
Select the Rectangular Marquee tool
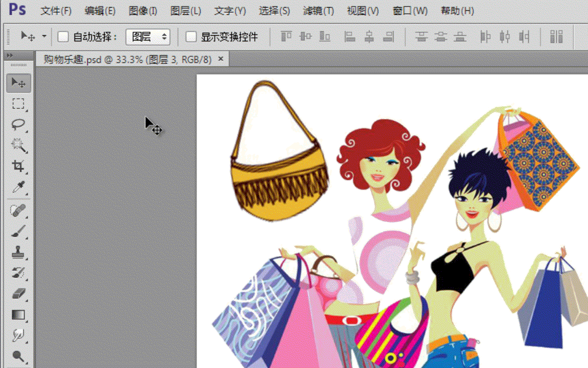[18, 104]
